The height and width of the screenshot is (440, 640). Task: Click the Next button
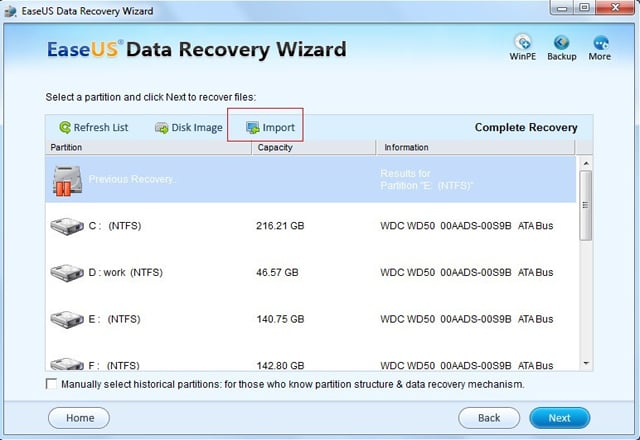560,418
